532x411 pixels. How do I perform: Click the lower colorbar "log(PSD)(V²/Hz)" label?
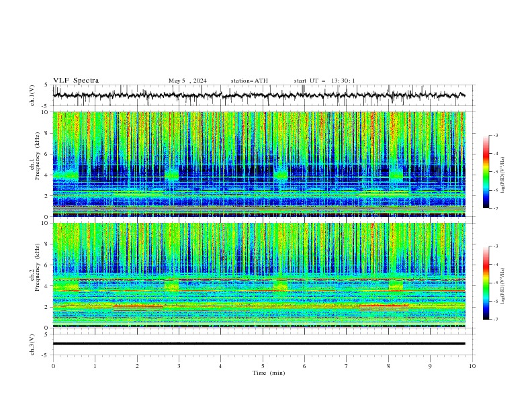pyautogui.click(x=502, y=286)
